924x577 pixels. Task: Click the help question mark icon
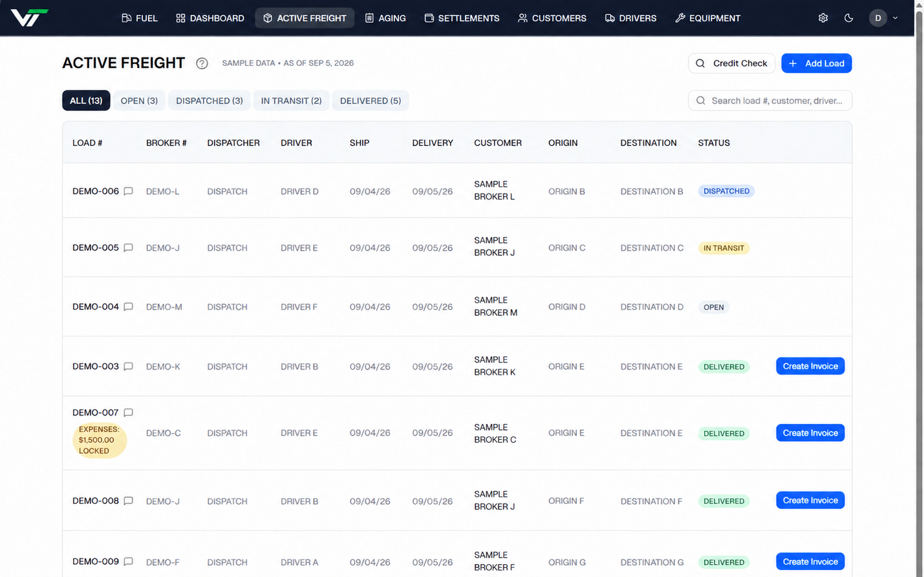click(x=202, y=63)
